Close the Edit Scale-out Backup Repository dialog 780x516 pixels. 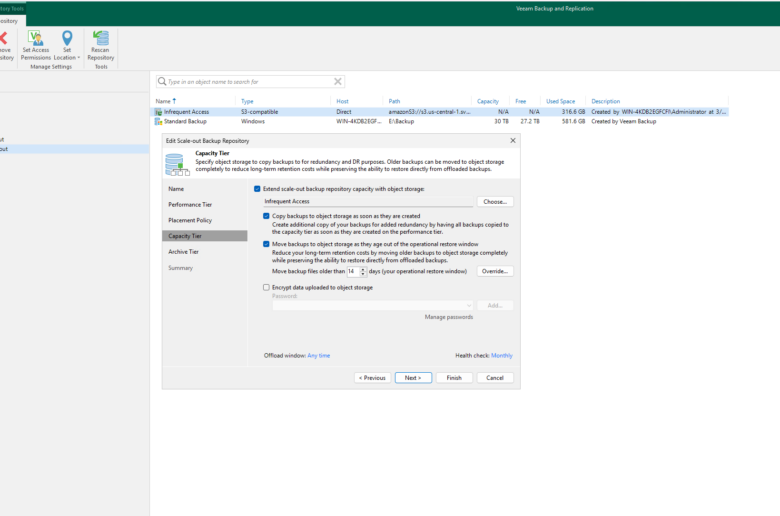pos(513,141)
